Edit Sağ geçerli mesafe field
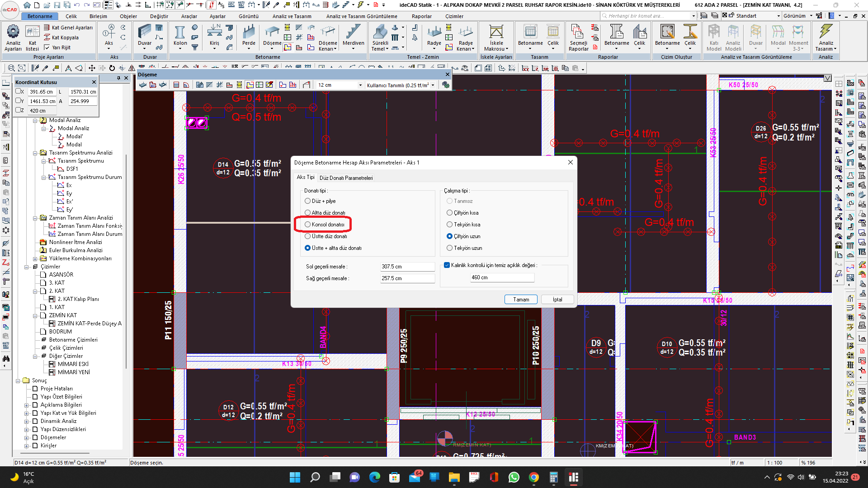The height and width of the screenshot is (488, 868). (407, 278)
